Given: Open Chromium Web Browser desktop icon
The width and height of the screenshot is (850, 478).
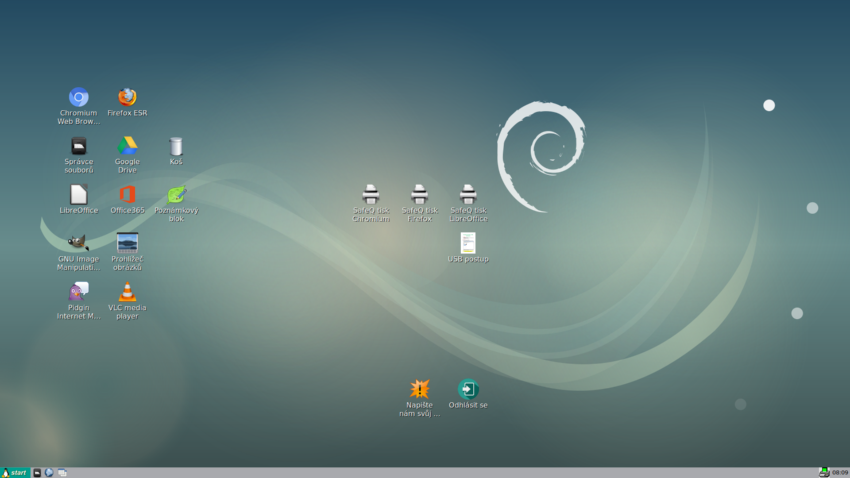Looking at the screenshot, I should pos(78,98).
